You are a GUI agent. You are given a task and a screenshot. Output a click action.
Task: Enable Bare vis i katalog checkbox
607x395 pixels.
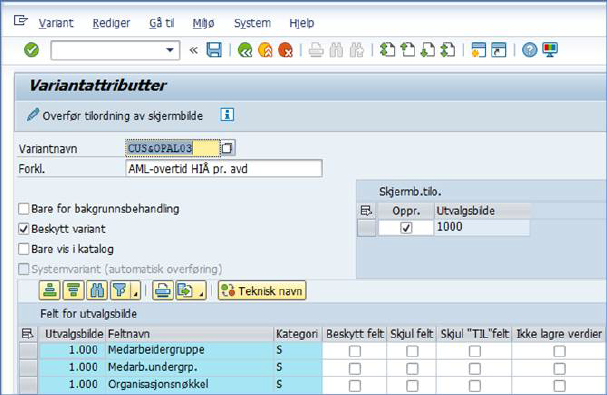[24, 249]
